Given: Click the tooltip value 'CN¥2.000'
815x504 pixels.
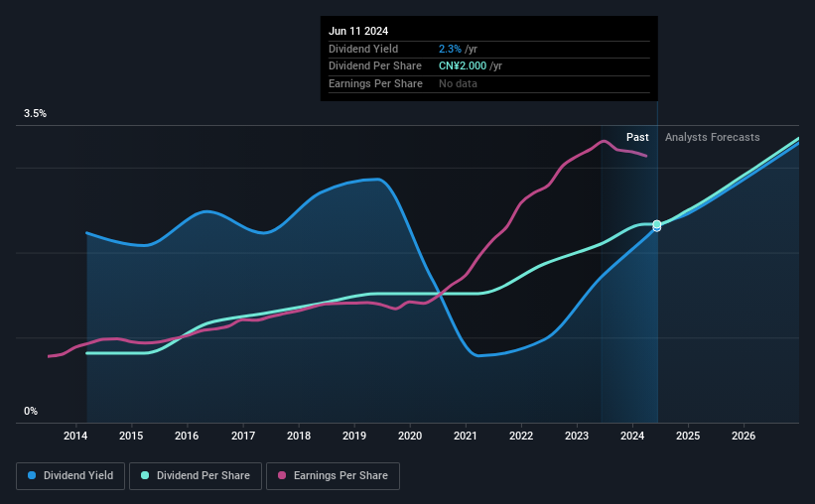Looking at the screenshot, I should coord(463,66).
